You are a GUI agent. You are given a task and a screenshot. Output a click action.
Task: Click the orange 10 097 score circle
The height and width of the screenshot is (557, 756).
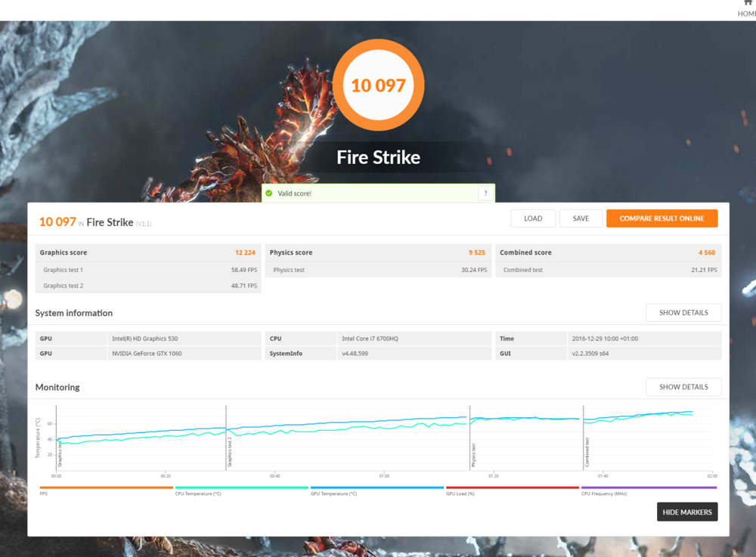pos(378,85)
